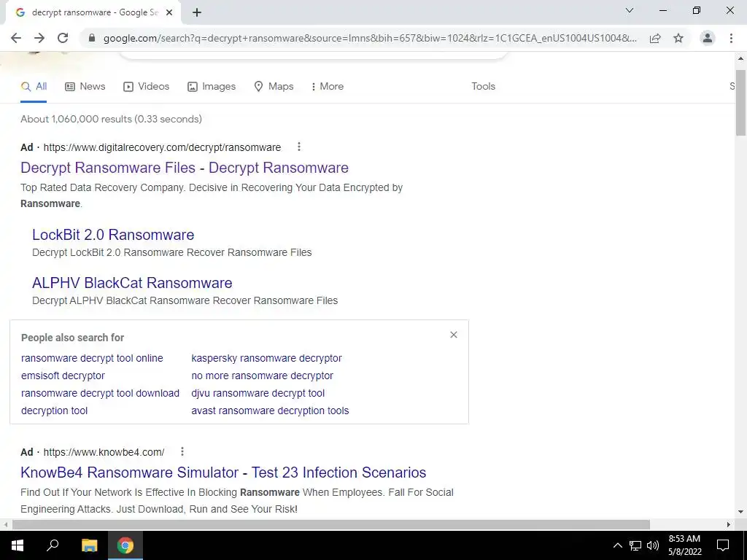Switch to Maps results tab
The height and width of the screenshot is (560, 747).
click(274, 87)
